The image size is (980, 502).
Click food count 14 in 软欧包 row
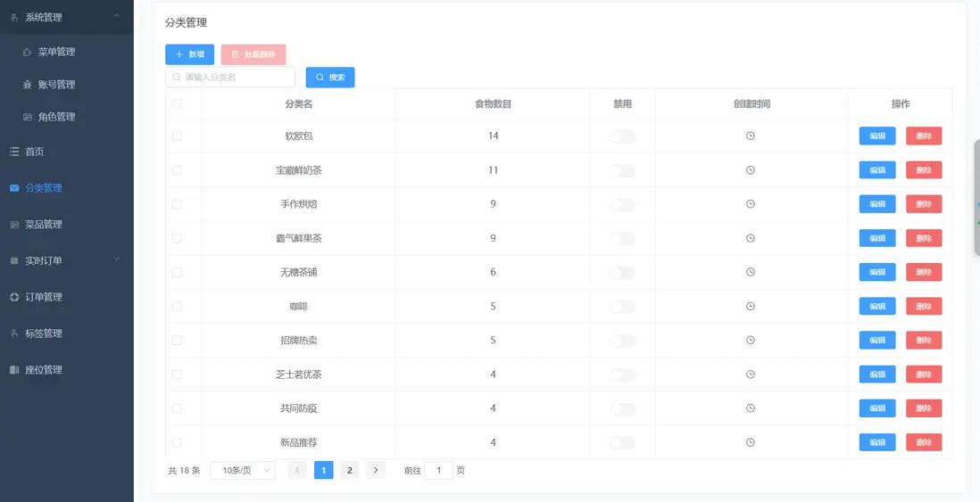tap(494, 136)
